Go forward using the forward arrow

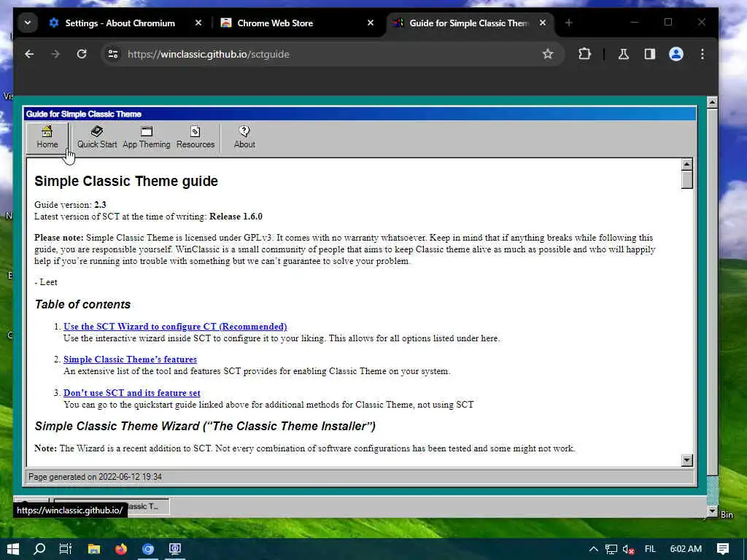[55, 54]
